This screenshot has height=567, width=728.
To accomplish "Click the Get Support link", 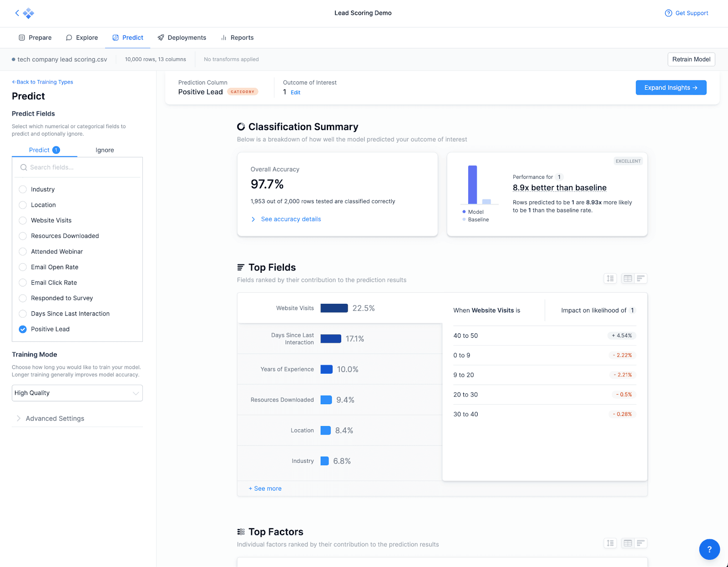I will pyautogui.click(x=687, y=13).
